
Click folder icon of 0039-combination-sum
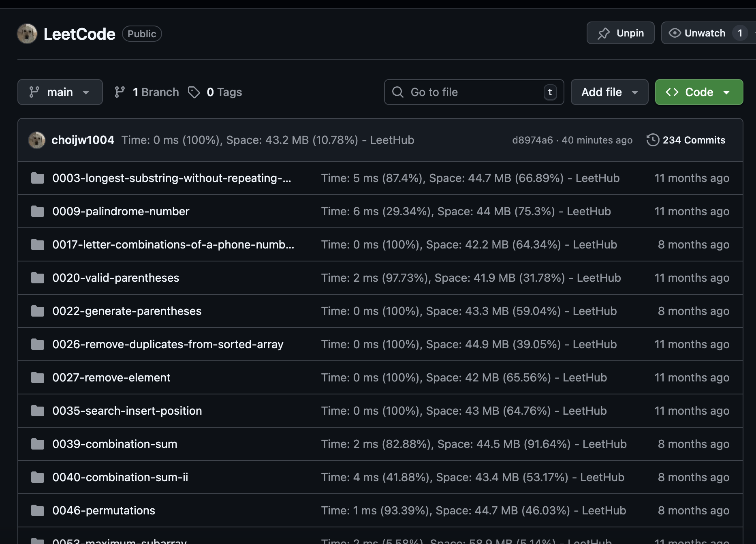(x=38, y=444)
